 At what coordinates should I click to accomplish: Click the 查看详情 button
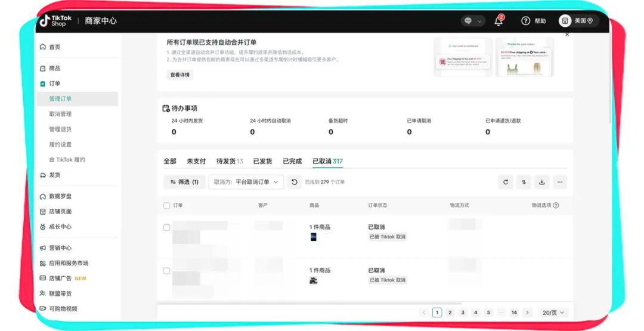pyautogui.click(x=180, y=75)
